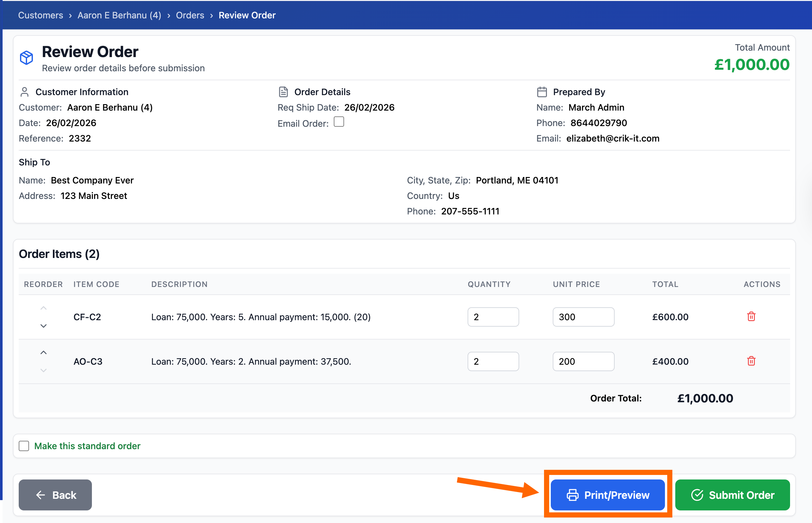This screenshot has width=812, height=523.
Task: Click the Customer Information person icon
Action: click(25, 92)
